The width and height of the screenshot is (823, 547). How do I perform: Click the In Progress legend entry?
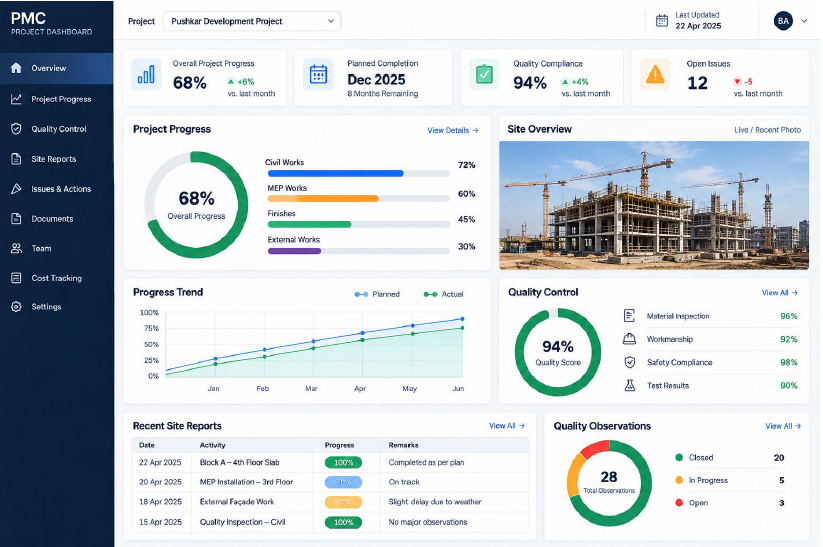730,480
